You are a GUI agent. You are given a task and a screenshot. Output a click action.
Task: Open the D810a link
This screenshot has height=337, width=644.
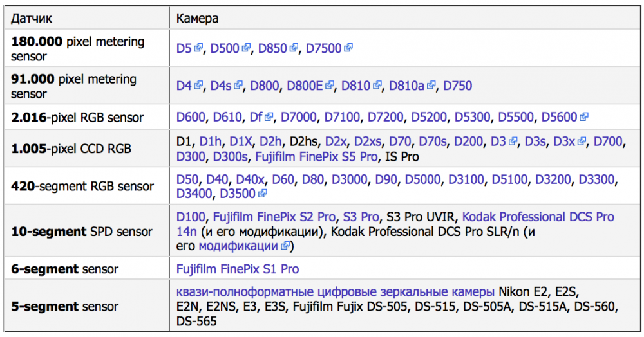pyautogui.click(x=406, y=86)
